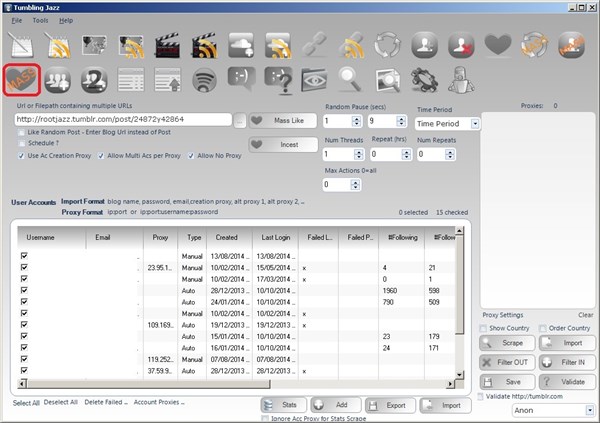Click the magnifying glass search icon
This screenshot has height=423, width=600.
click(x=351, y=80)
